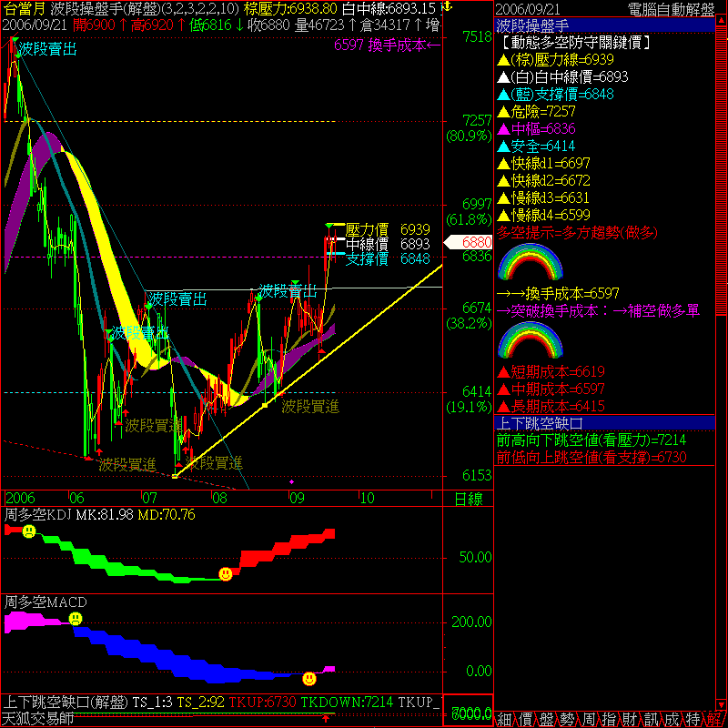Image resolution: width=728 pixels, height=728 pixels.
Task: Click the 台當月 波段操盤手(解盤) chart title
Action: point(121,8)
